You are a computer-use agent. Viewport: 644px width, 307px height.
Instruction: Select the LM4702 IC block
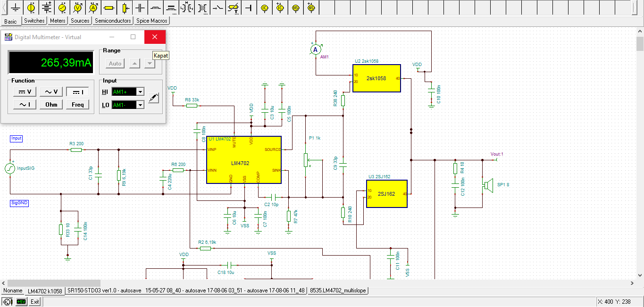(244, 160)
